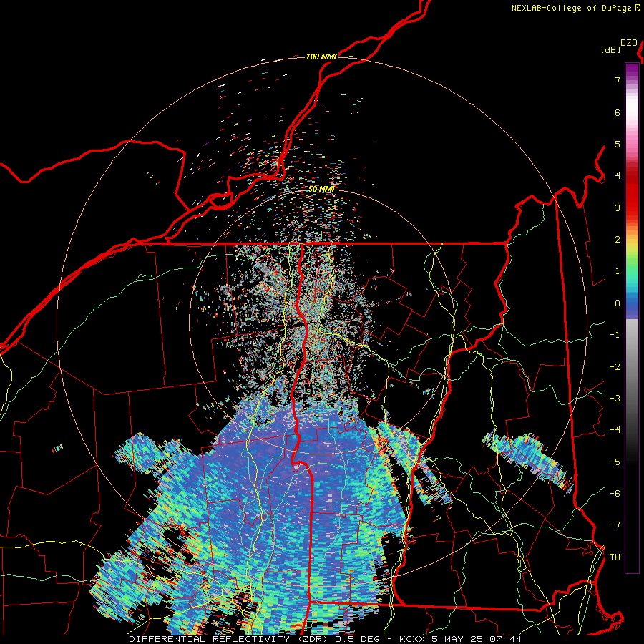Click the 1 value on color scale

(618, 271)
